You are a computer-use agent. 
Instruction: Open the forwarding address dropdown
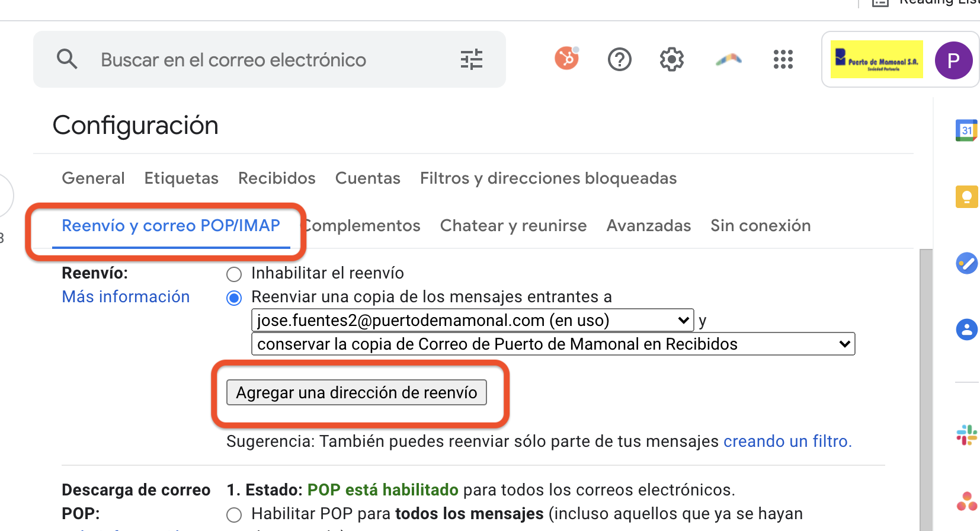tap(473, 320)
